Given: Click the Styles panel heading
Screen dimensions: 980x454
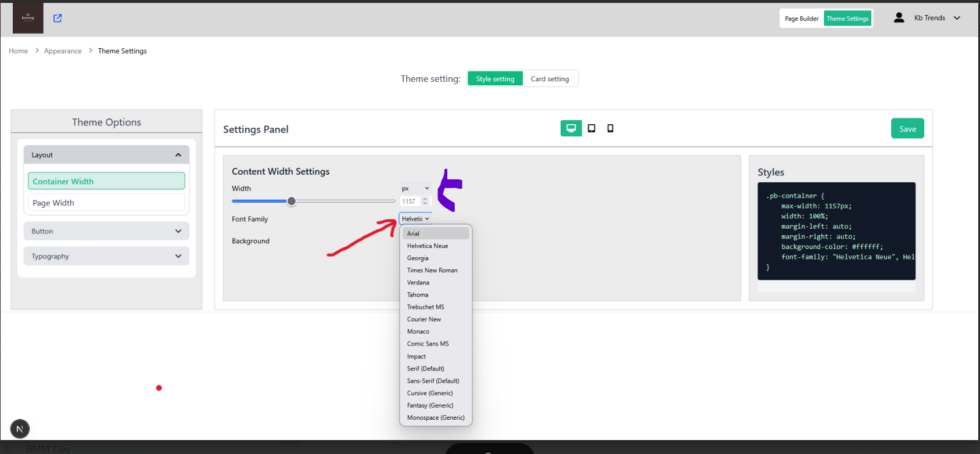Looking at the screenshot, I should (x=771, y=172).
